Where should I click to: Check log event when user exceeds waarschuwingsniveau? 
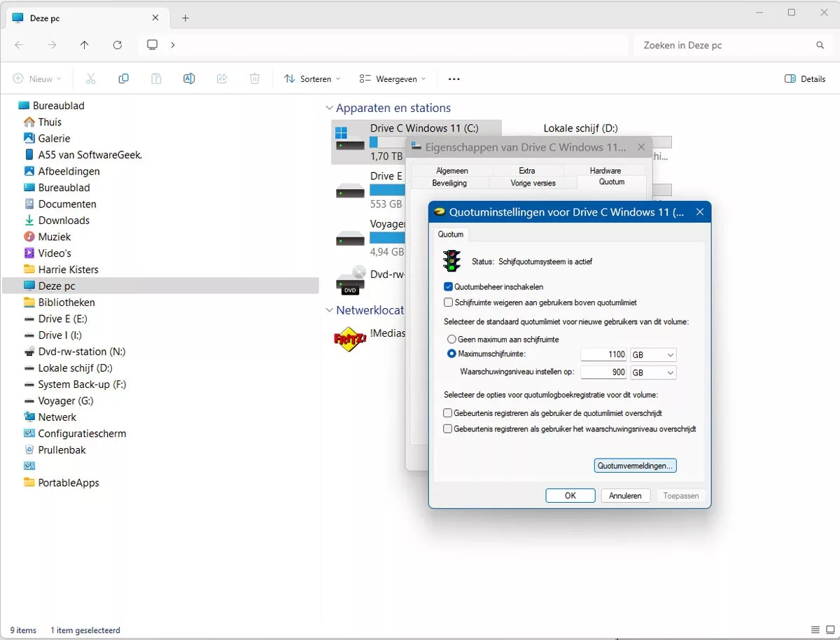[448, 429]
